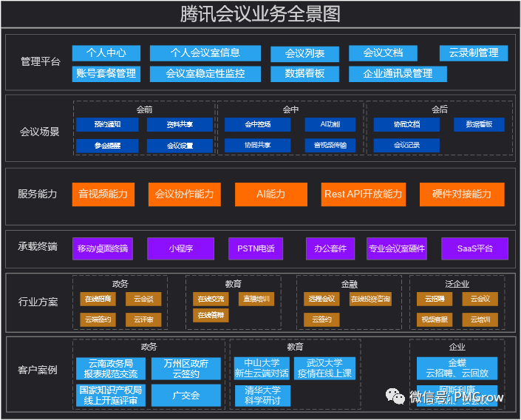Select the 万州区政府 云签约 case
521x420 pixels.
tap(186, 369)
